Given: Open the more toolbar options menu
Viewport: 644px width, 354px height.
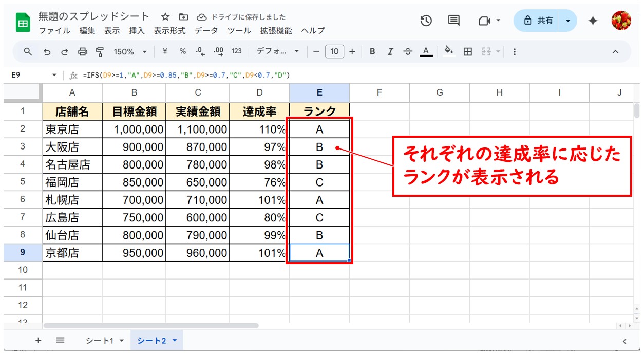Looking at the screenshot, I should coord(515,51).
